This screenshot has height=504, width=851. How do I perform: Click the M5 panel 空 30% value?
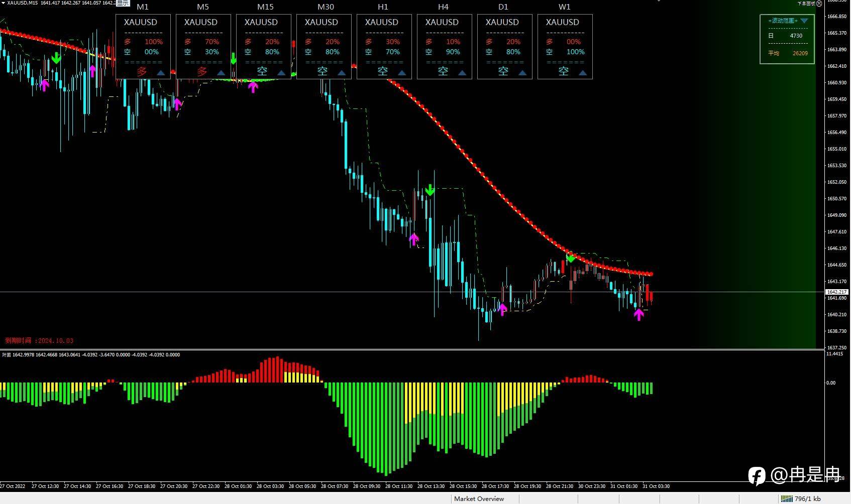tap(212, 52)
